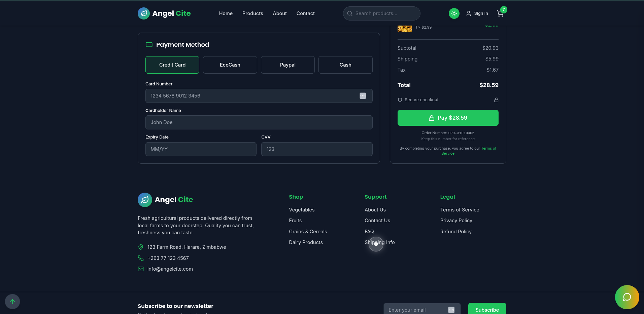Viewport: 644px width, 314px height.
Task: Pick Cash payment option
Action: (345, 65)
